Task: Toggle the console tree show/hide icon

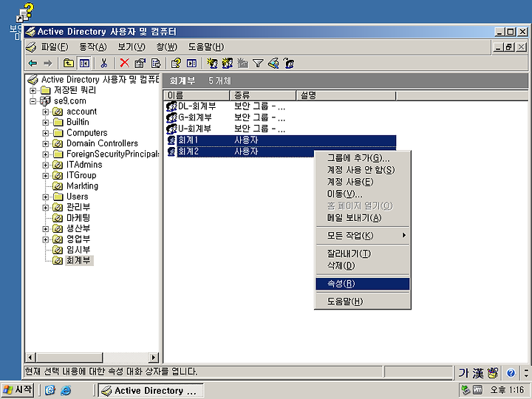Action: 84,63
